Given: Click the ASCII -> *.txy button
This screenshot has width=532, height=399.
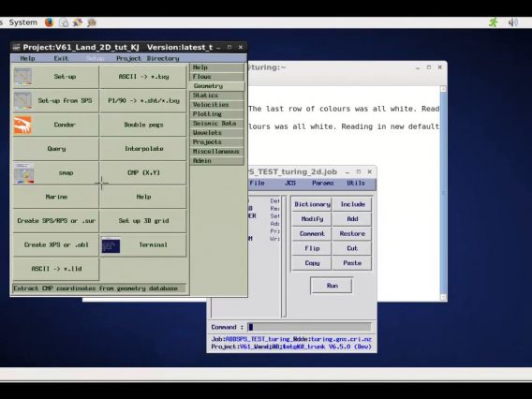Looking at the screenshot, I should 143,77.
